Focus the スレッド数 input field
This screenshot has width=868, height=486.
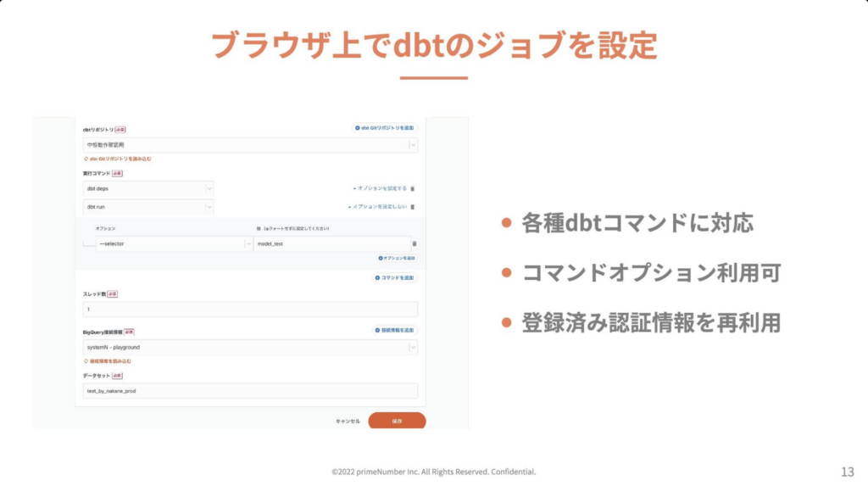[x=250, y=310]
